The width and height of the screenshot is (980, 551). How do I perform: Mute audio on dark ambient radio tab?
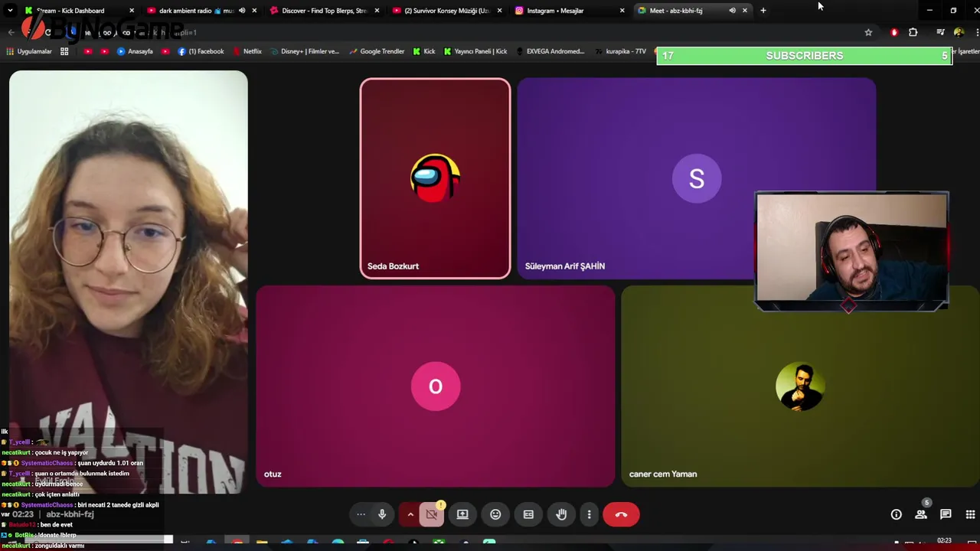pyautogui.click(x=242, y=11)
